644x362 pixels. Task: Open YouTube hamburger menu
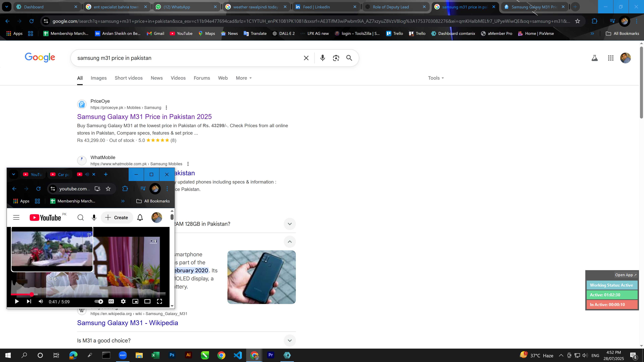[16, 218]
